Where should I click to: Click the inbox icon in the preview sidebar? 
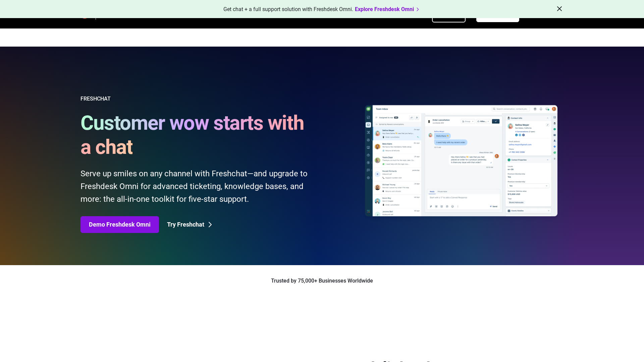tap(368, 125)
